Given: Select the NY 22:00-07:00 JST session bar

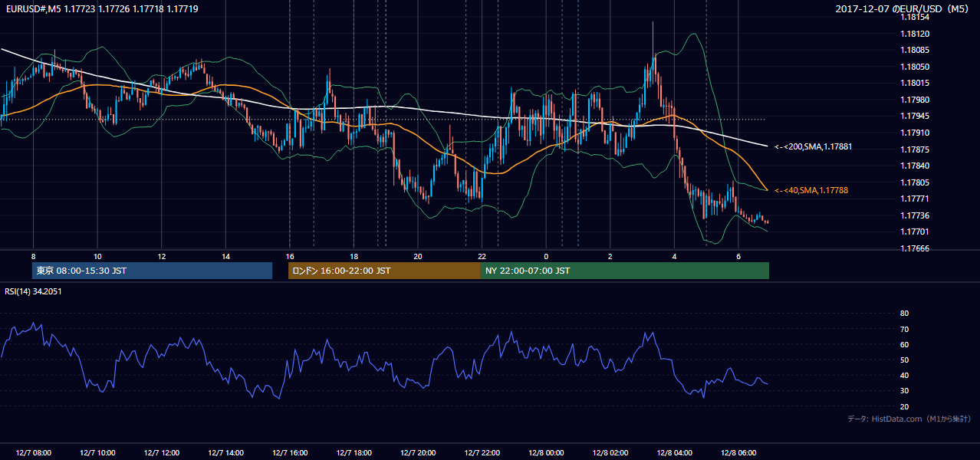Looking at the screenshot, I should pyautogui.click(x=625, y=271).
